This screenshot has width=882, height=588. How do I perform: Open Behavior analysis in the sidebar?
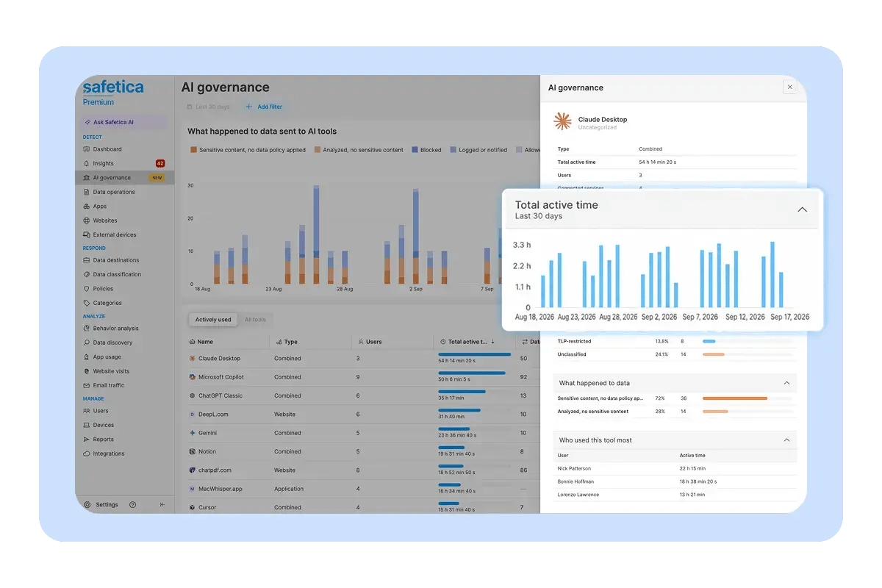tap(116, 329)
